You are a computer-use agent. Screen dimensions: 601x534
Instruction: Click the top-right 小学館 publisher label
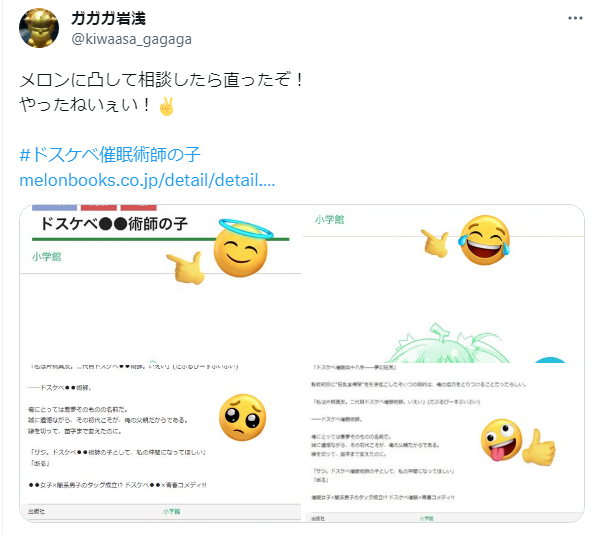[x=330, y=220]
